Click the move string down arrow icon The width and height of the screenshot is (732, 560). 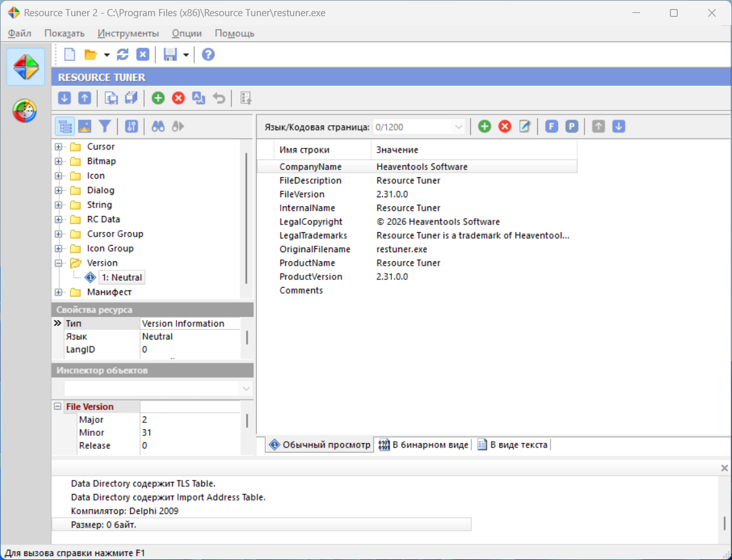619,127
